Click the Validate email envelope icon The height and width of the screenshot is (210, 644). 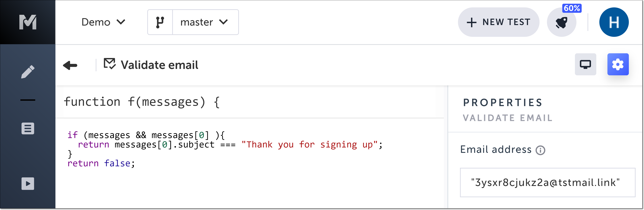click(110, 64)
